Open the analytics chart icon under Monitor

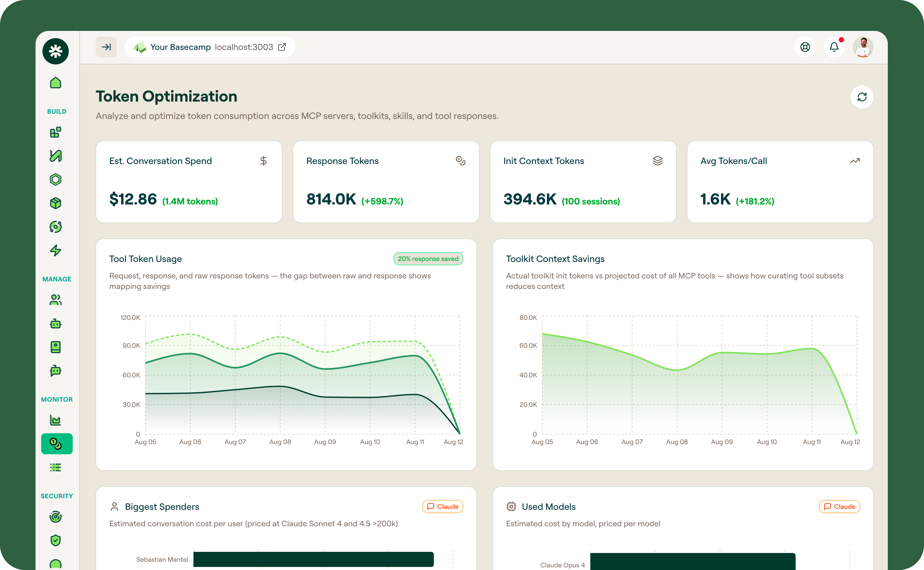click(56, 420)
